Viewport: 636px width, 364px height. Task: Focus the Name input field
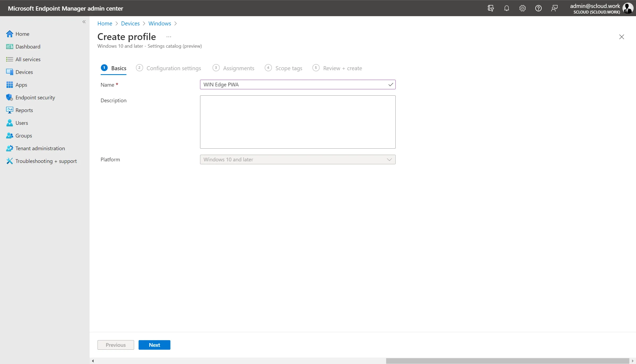[x=298, y=85]
